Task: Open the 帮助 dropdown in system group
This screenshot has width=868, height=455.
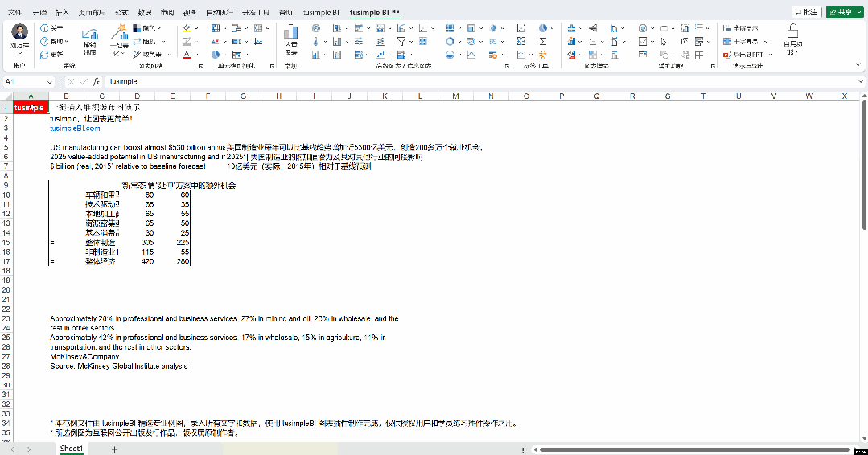Action: click(x=67, y=41)
